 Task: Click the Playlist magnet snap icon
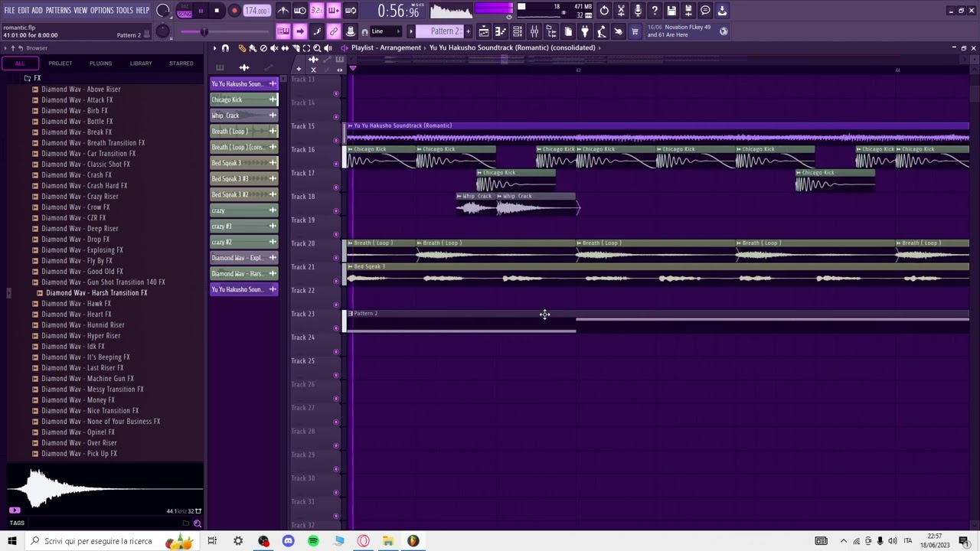225,48
